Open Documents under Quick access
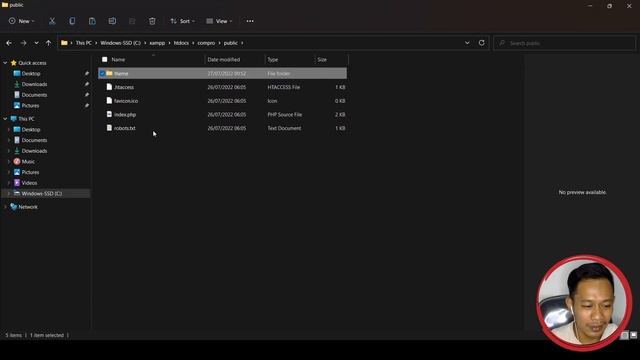640x360 pixels. (x=34, y=95)
